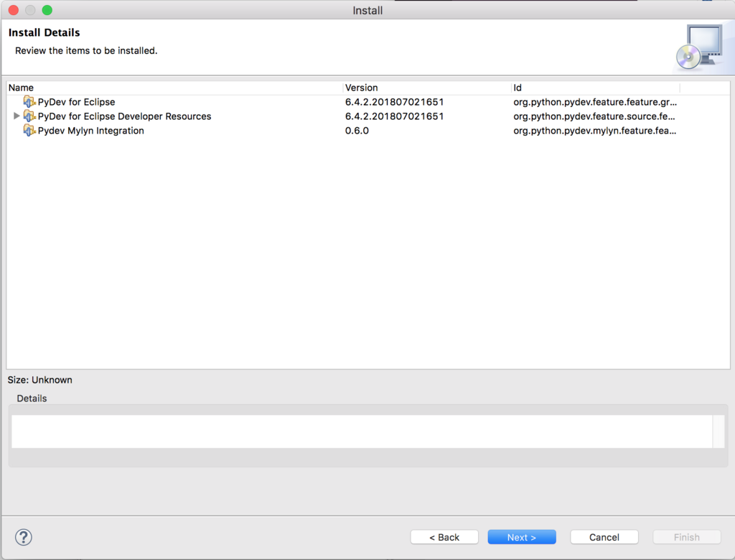Screen dimensions: 735x560
Task: Zoom the Install window with green button
Action: pyautogui.click(x=47, y=10)
